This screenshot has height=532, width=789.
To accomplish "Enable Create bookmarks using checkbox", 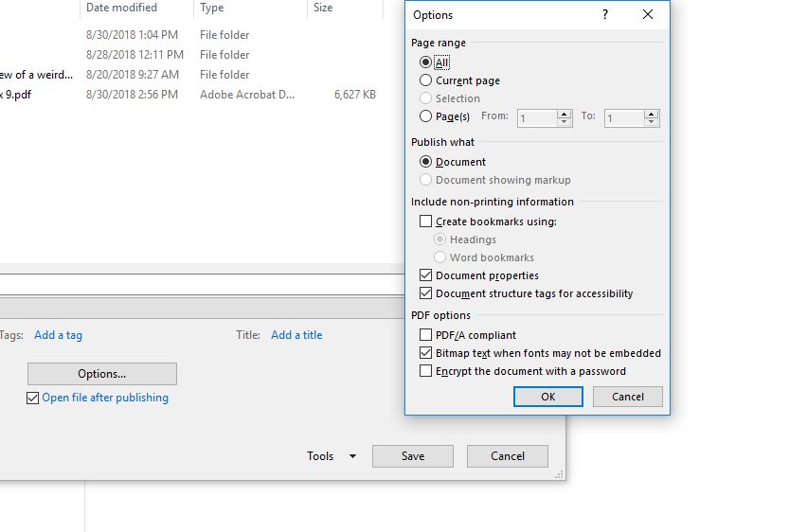I will click(x=425, y=222).
